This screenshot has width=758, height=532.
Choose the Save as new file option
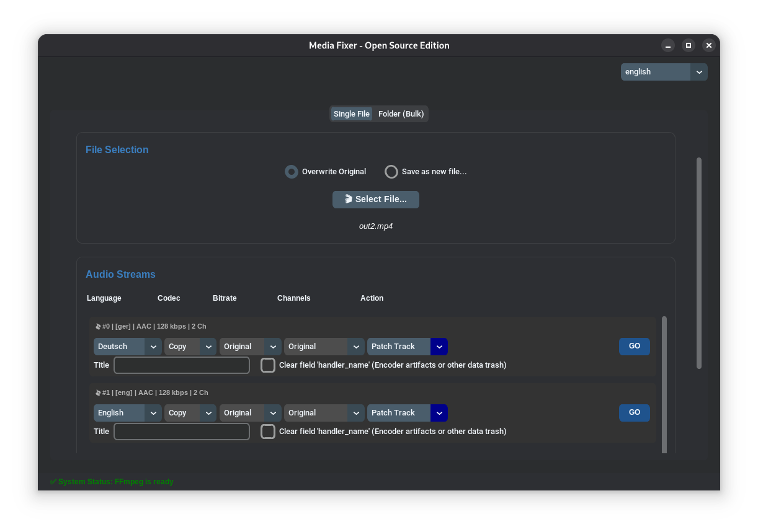click(391, 172)
